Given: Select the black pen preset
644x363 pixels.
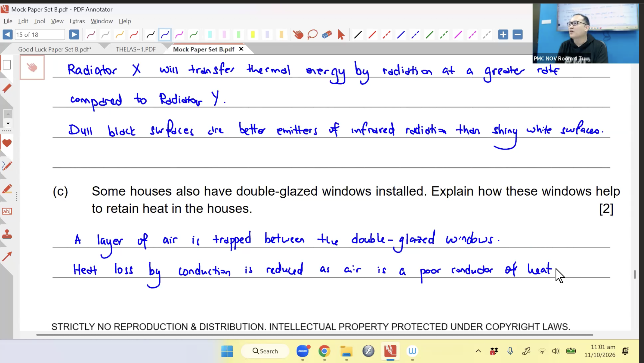Looking at the screenshot, I should 150,35.
